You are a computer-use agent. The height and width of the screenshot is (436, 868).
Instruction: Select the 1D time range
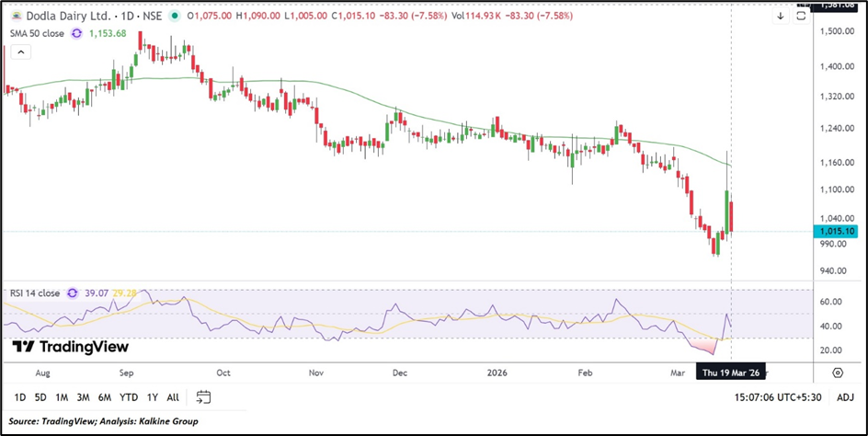coord(19,397)
